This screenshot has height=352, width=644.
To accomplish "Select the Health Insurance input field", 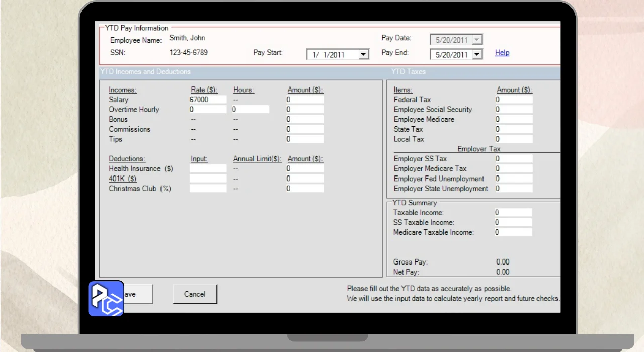I will pos(208,169).
